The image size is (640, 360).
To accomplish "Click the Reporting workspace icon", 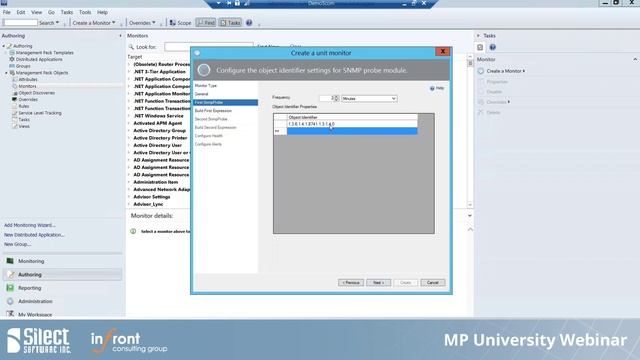I will (x=10, y=288).
